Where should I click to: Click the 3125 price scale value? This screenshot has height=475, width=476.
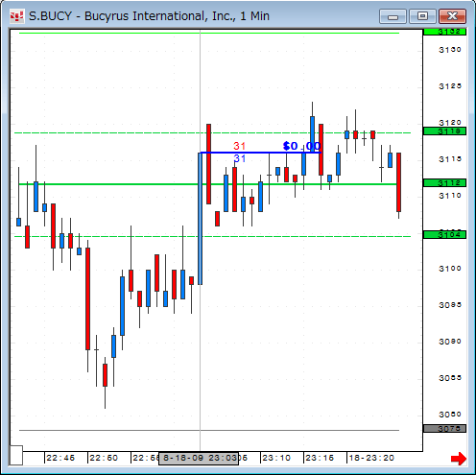450,86
